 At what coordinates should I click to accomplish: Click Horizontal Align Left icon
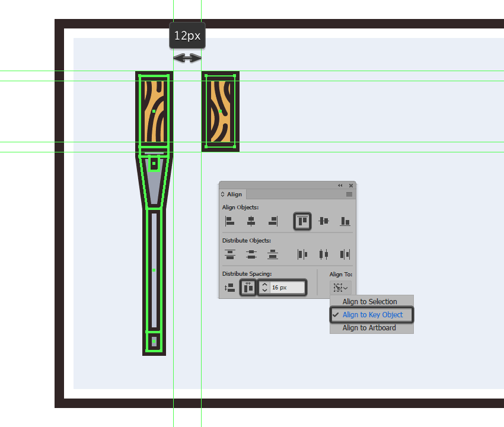tap(229, 221)
